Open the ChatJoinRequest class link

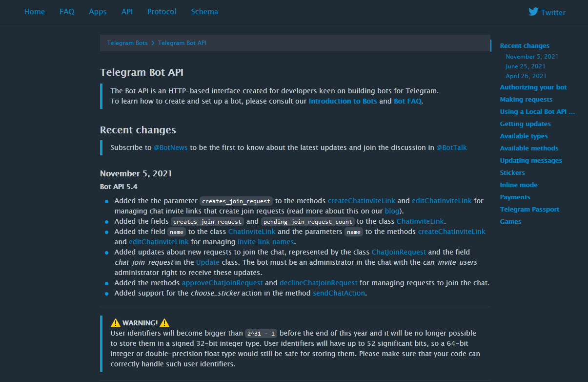click(x=399, y=252)
